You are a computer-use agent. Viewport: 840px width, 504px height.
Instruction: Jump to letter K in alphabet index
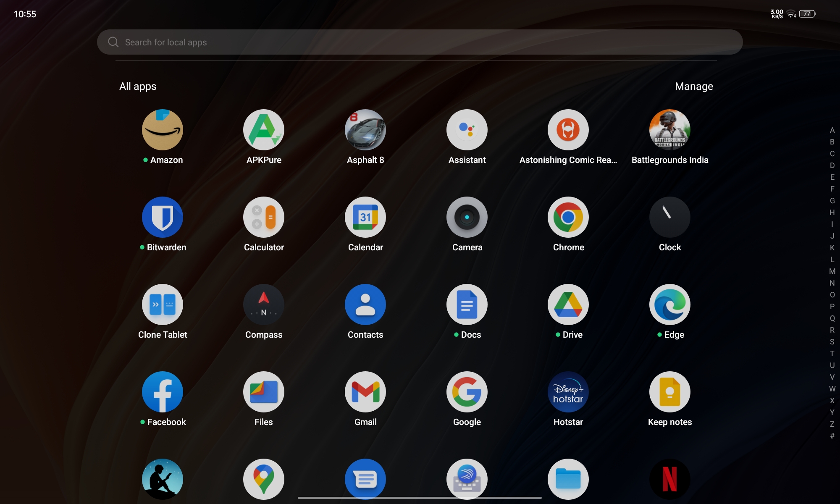pos(832,248)
